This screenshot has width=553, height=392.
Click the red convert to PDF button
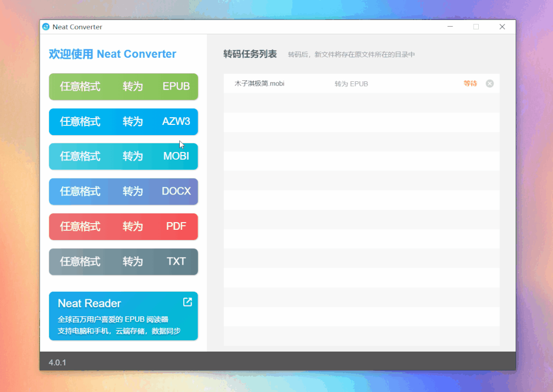tap(123, 226)
